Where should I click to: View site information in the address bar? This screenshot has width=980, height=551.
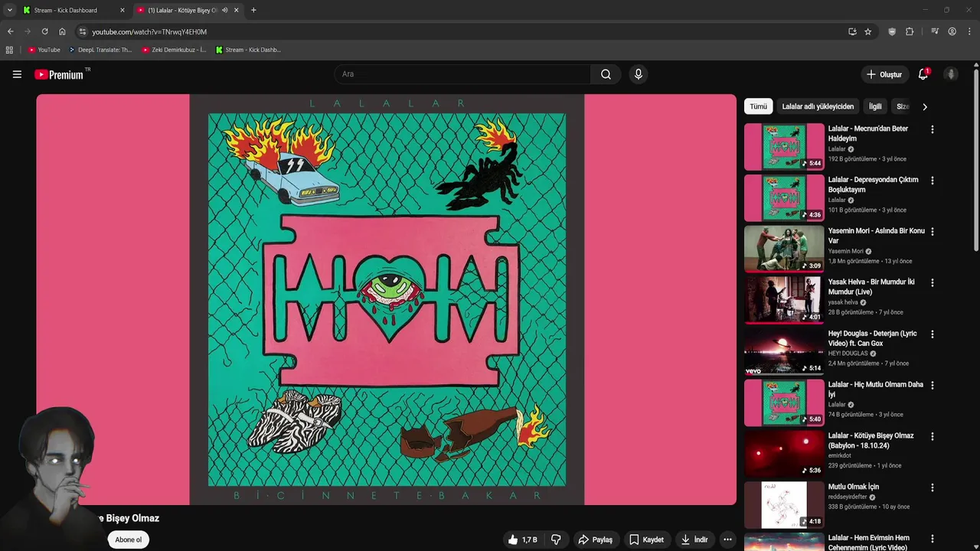coord(83,31)
